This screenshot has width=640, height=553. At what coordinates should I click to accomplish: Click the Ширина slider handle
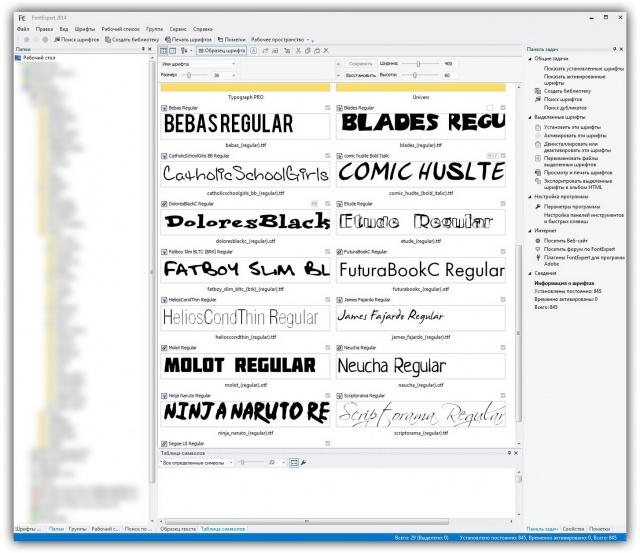pos(418,64)
